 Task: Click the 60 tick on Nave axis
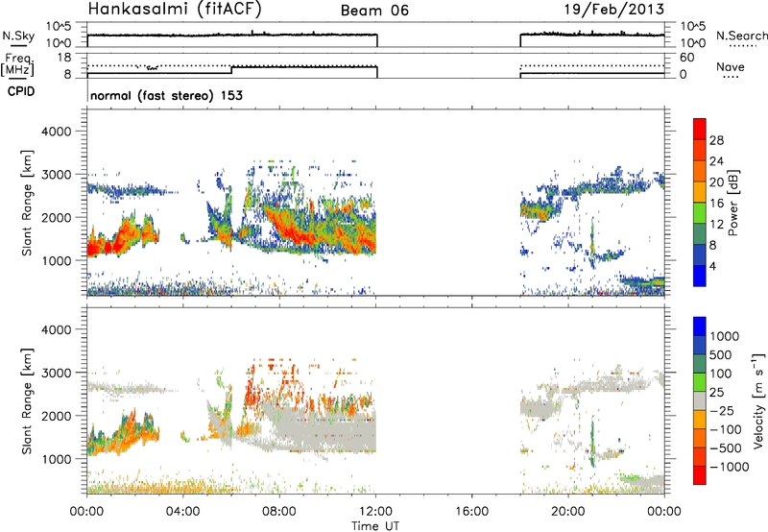[x=686, y=58]
